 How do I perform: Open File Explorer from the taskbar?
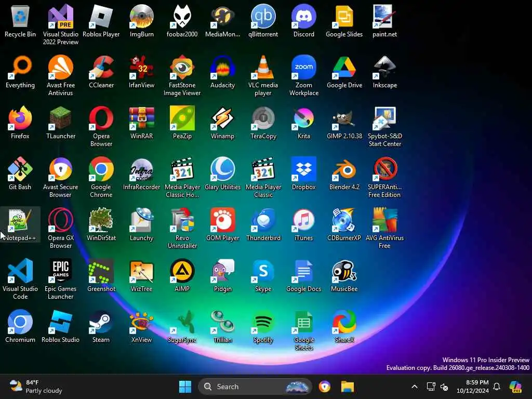pyautogui.click(x=348, y=387)
